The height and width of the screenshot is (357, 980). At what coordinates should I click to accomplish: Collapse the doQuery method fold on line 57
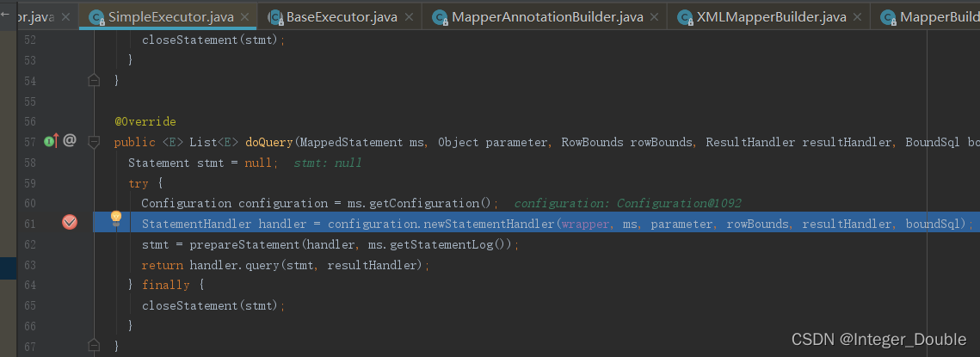pos(94,143)
